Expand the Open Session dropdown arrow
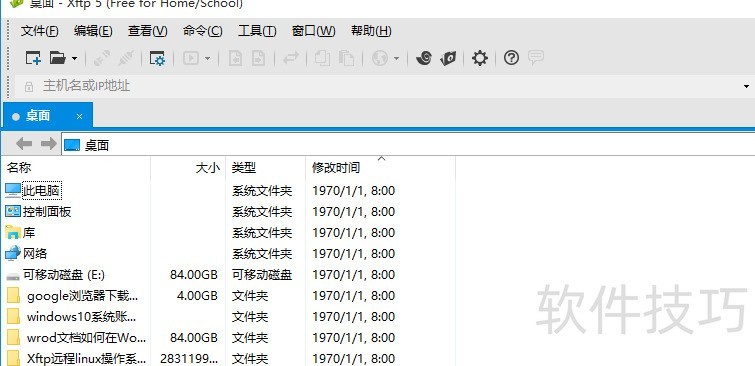755x366 pixels. coord(74,59)
